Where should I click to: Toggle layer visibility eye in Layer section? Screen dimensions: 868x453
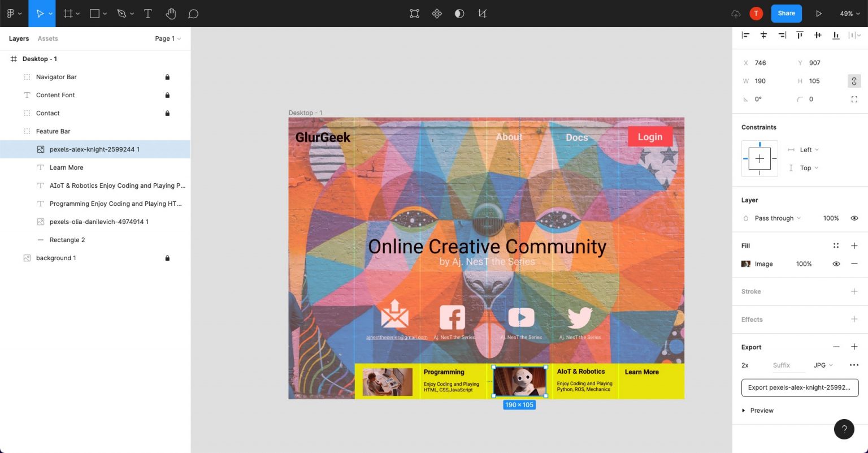[x=854, y=218]
